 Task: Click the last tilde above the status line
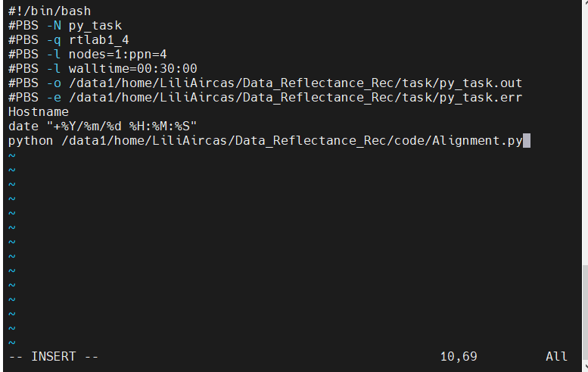tap(11, 342)
